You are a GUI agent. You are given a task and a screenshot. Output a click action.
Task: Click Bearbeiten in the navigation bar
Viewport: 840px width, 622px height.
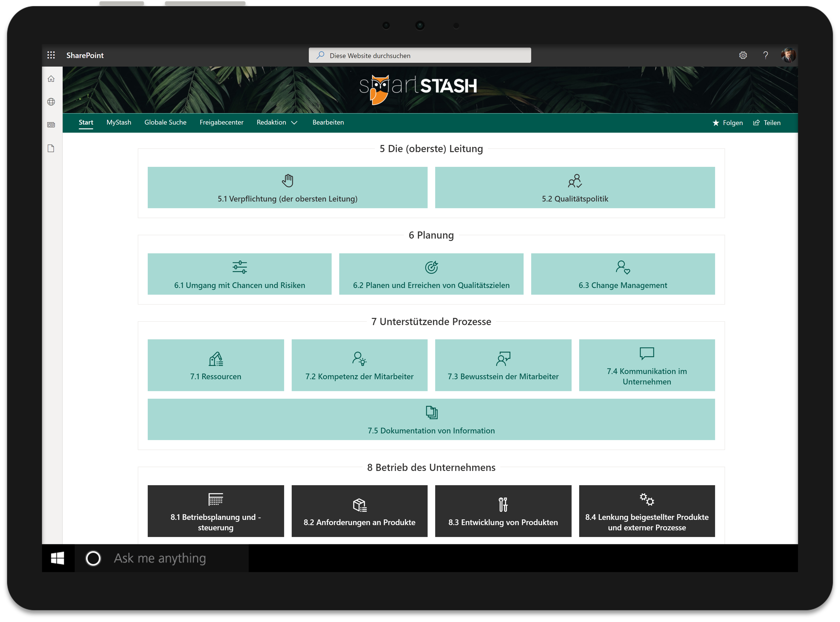pyautogui.click(x=328, y=122)
